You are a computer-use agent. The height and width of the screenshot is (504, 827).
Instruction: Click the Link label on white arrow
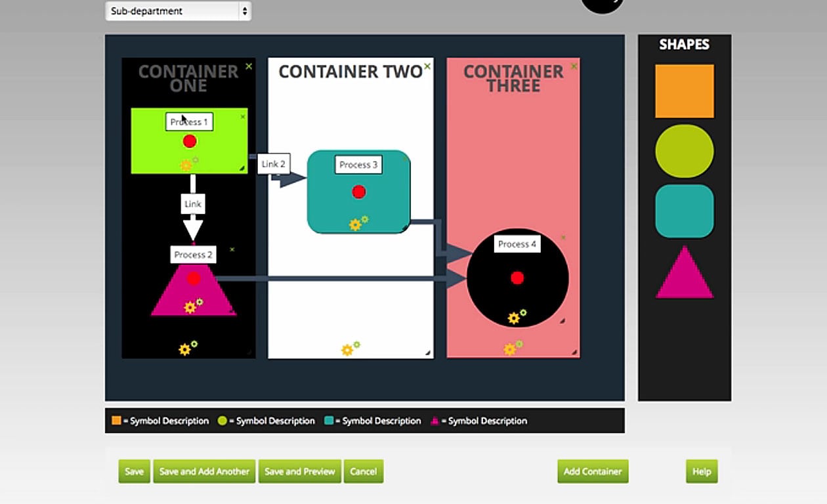tap(193, 204)
